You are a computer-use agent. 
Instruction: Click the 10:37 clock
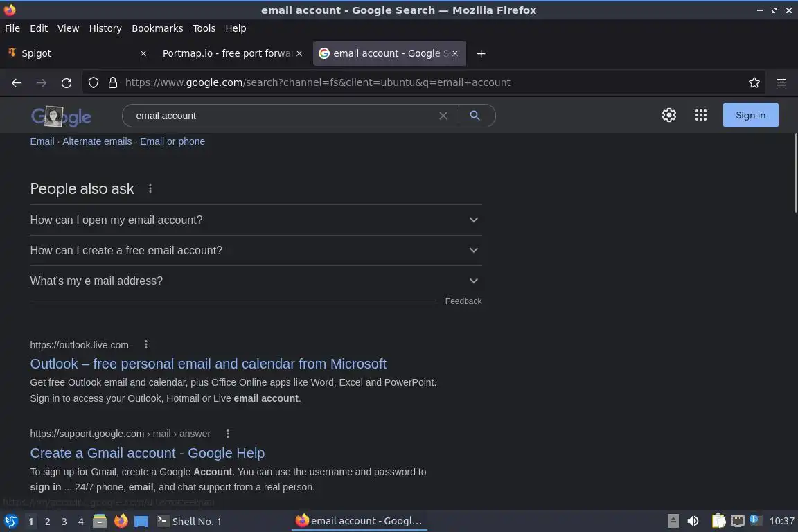(781, 522)
